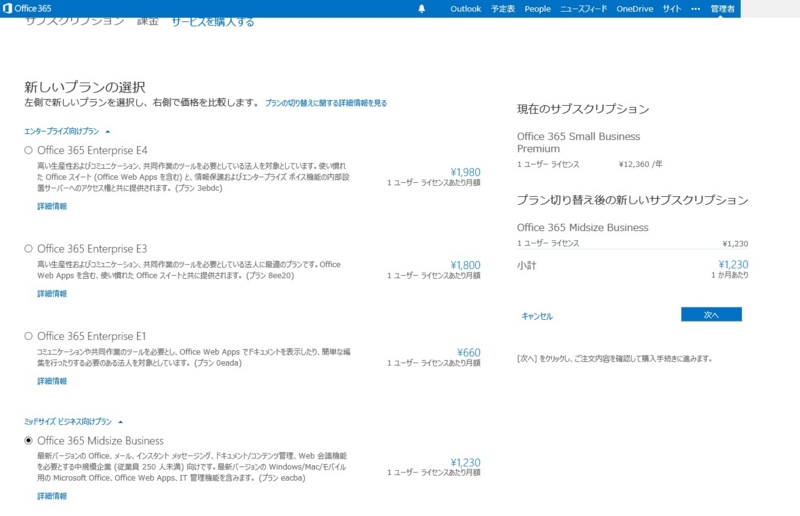Screen dimensions: 800x516
Task: Open 詳細情報 for Enterprise E4
Action: [52, 206]
